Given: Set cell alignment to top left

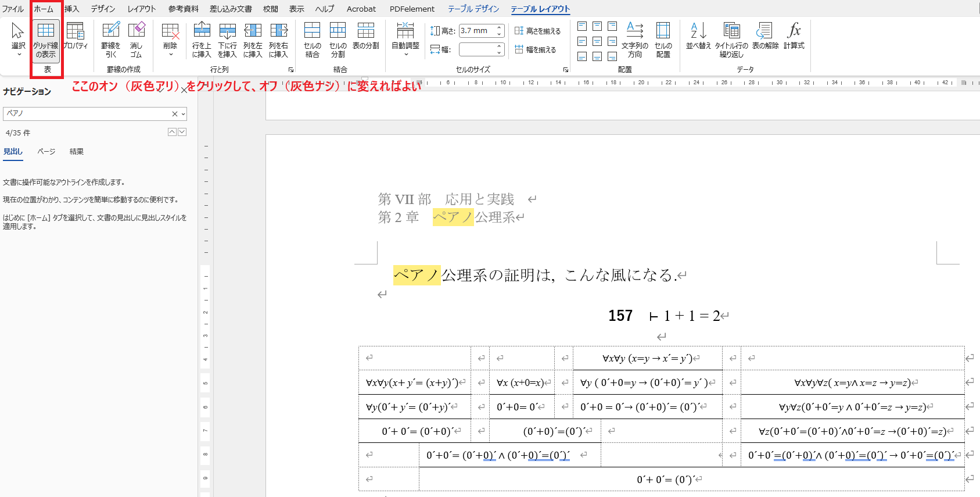Looking at the screenshot, I should (582, 26).
